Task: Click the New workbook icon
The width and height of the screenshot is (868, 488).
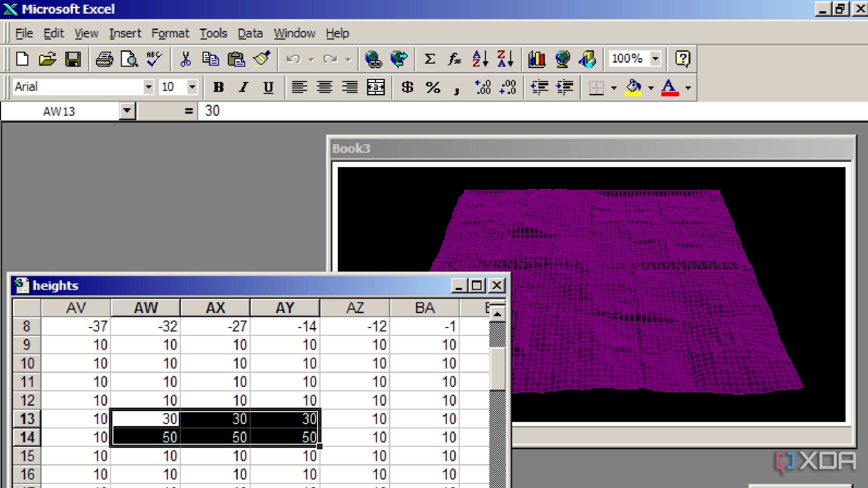Action: (x=22, y=59)
